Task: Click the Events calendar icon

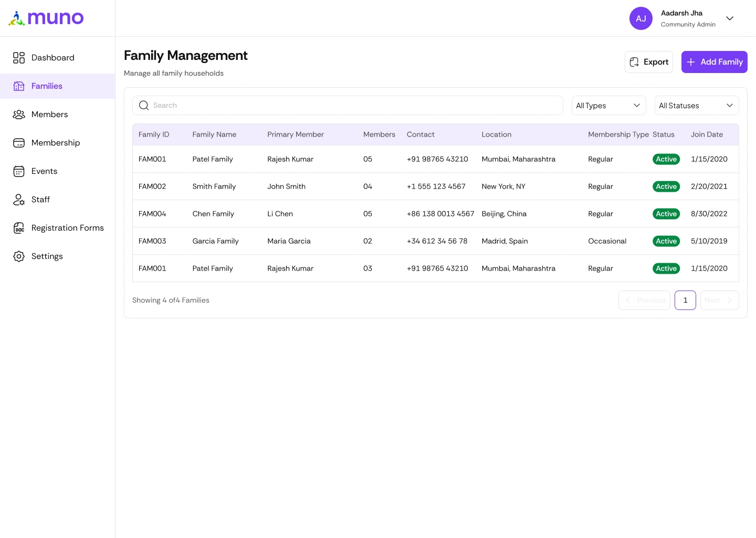Action: point(19,171)
